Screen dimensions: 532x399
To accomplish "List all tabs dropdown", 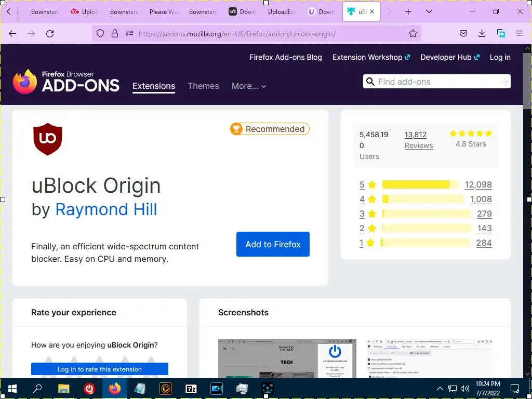I will [429, 11].
